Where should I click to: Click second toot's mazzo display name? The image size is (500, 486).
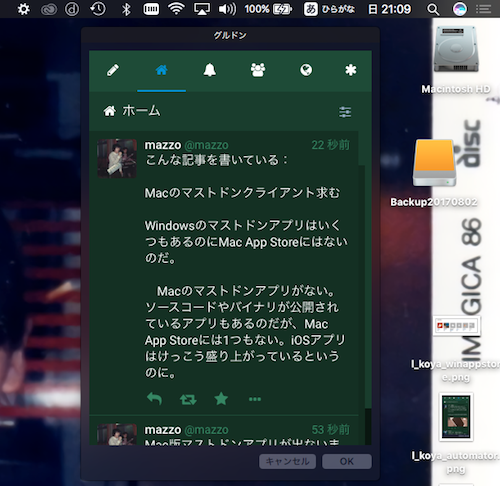click(x=163, y=430)
